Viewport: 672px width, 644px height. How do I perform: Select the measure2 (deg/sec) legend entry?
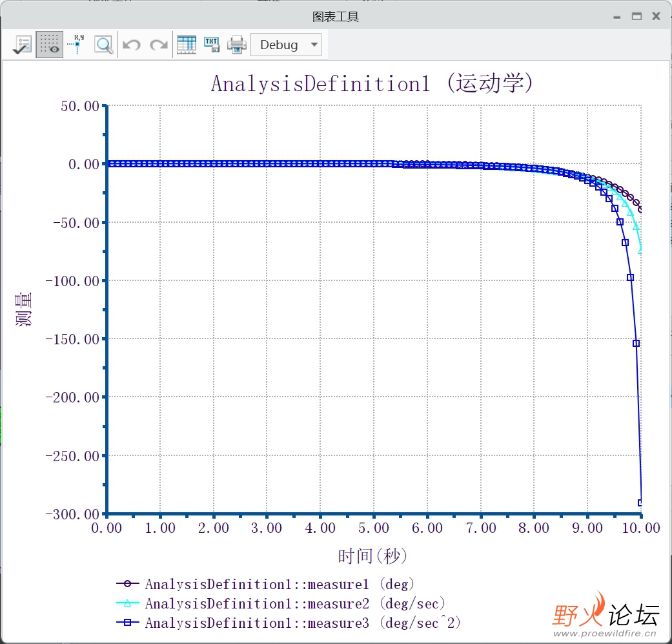(295, 603)
